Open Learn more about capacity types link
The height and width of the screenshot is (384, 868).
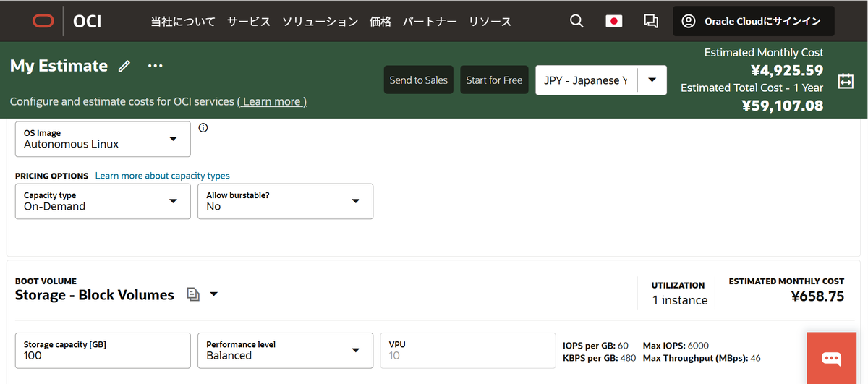(x=163, y=176)
